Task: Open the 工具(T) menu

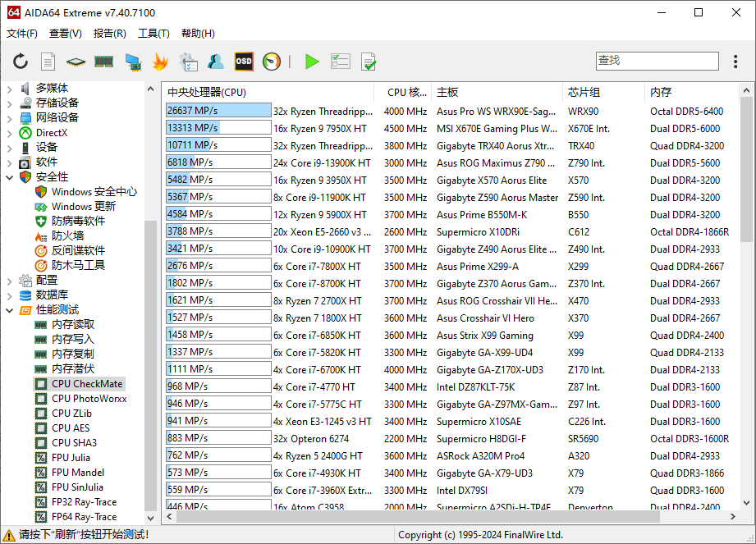Action: (x=153, y=34)
